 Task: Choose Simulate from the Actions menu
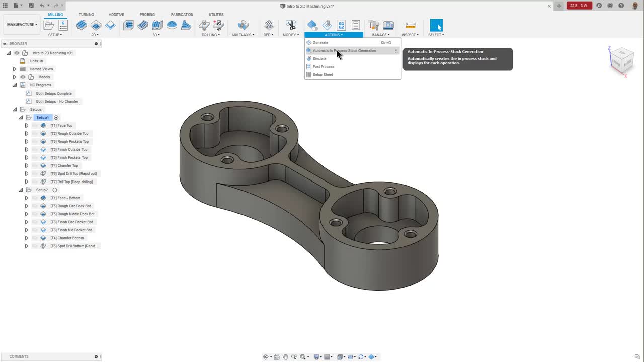353,59
